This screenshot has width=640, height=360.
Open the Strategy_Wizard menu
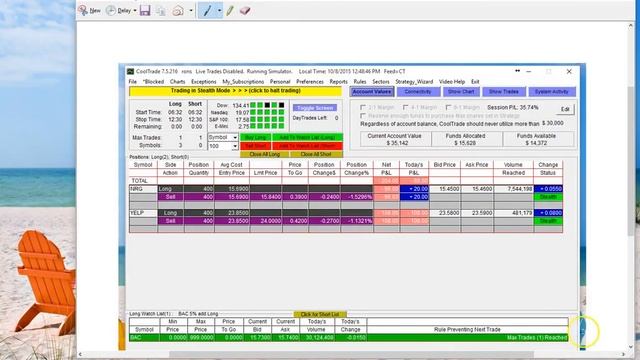point(414,82)
